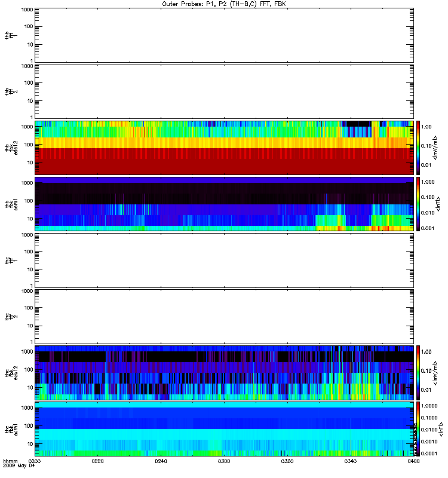The image size is (448, 478).
Task: Select the thb fbk scm1 spectrogram panel
Action: coord(224,204)
